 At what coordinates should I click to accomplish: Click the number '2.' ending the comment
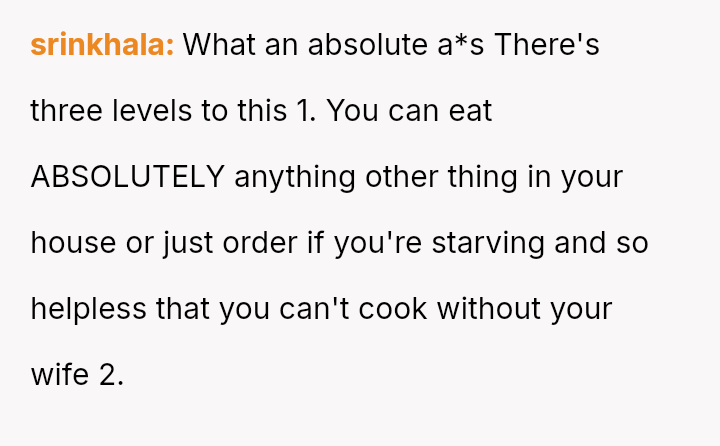(110, 375)
